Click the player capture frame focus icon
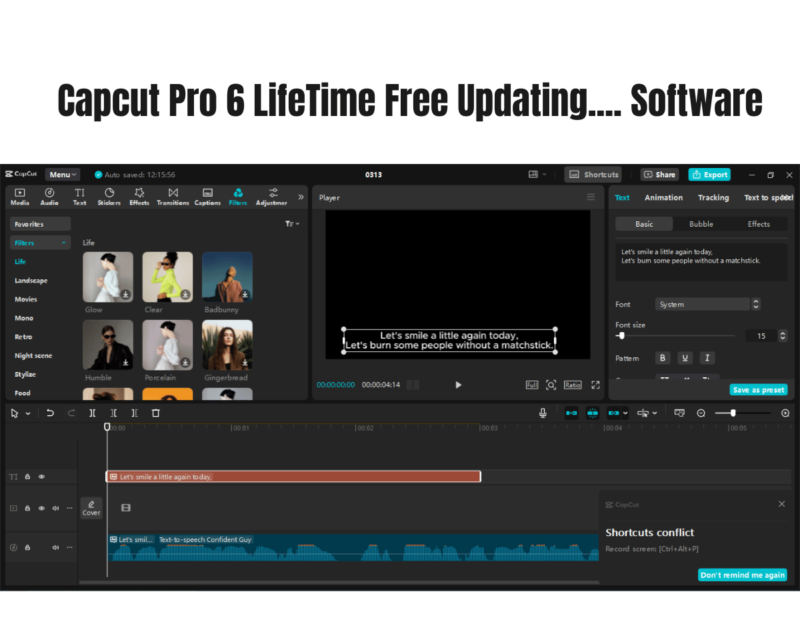The width and height of the screenshot is (800, 640). [x=551, y=385]
